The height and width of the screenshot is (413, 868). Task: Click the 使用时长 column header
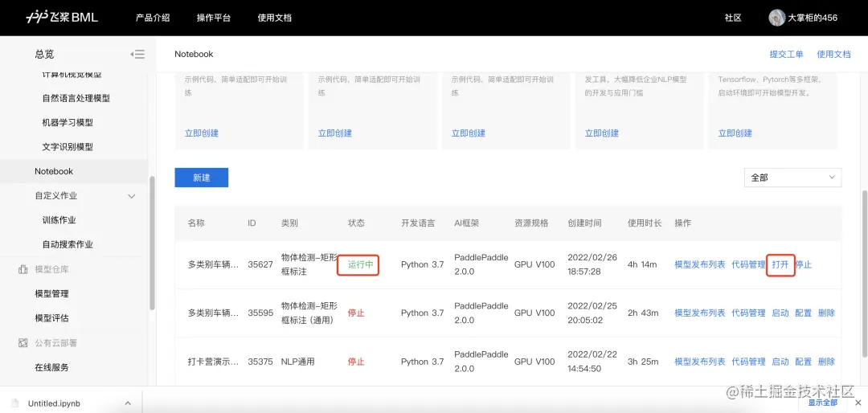point(645,223)
